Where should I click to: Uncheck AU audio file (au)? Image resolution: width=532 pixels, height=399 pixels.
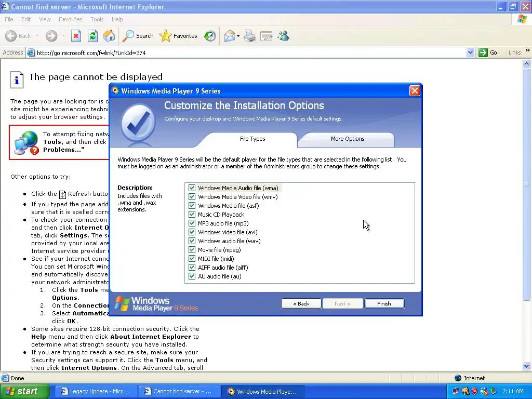(192, 276)
